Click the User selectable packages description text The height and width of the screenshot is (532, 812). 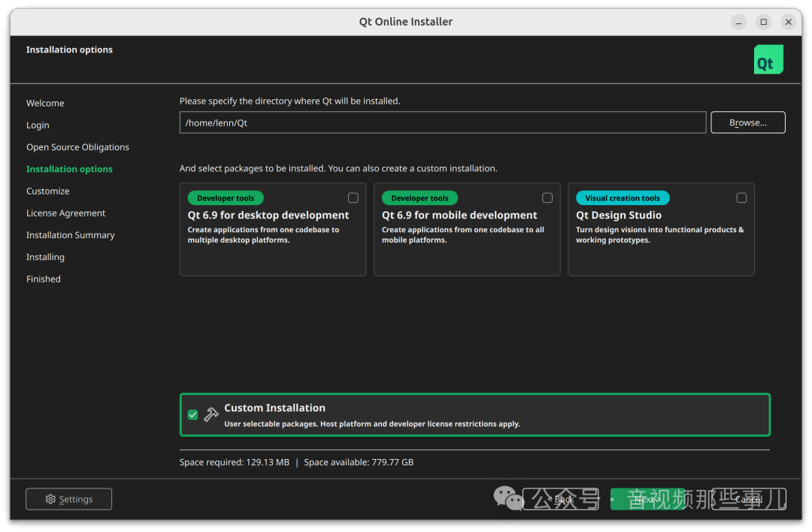click(372, 424)
